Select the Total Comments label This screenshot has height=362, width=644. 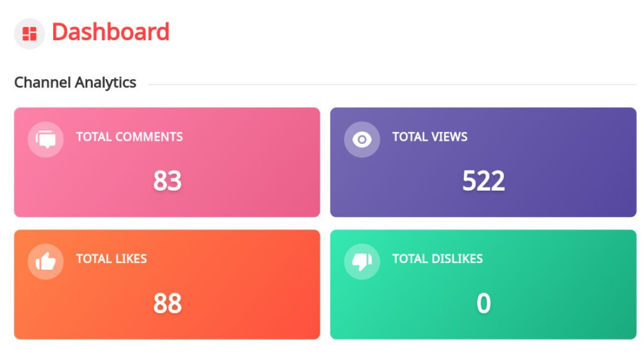click(x=129, y=137)
